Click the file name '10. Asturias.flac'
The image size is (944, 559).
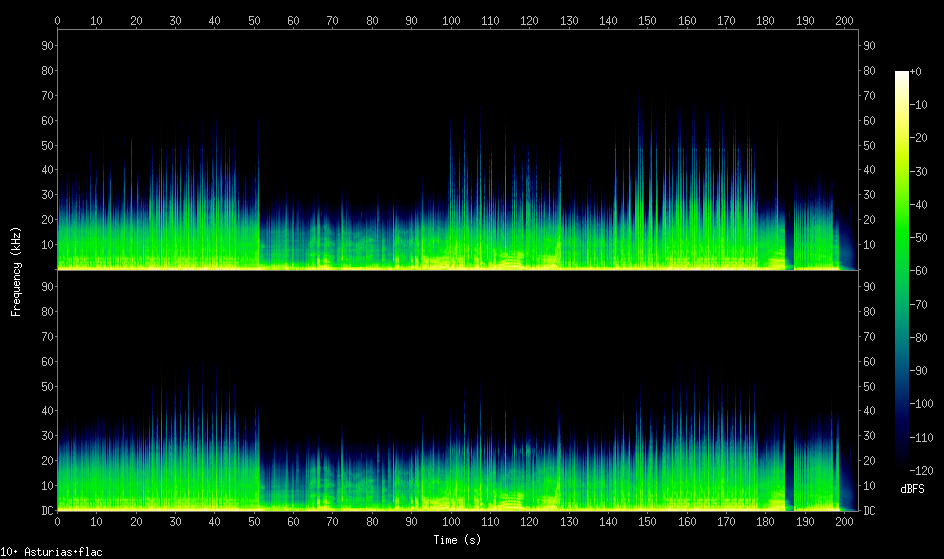pyautogui.click(x=51, y=552)
